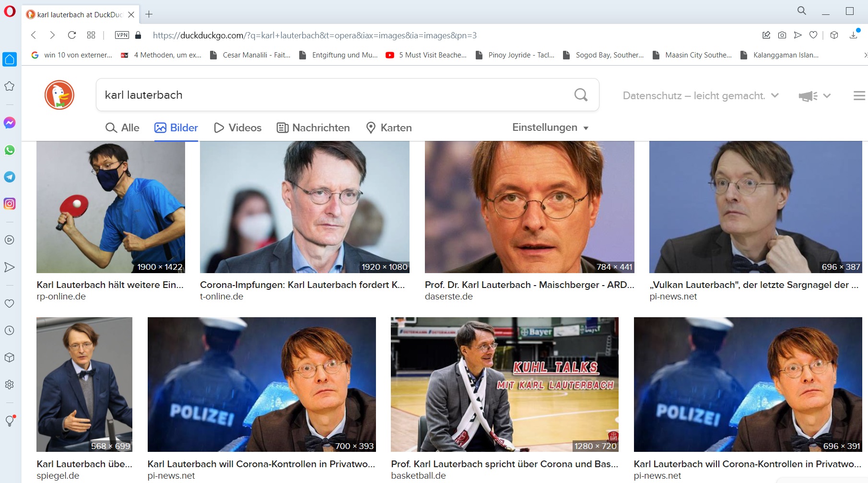The height and width of the screenshot is (483, 868).
Task: Open Telegram sidebar panel
Action: (x=10, y=177)
